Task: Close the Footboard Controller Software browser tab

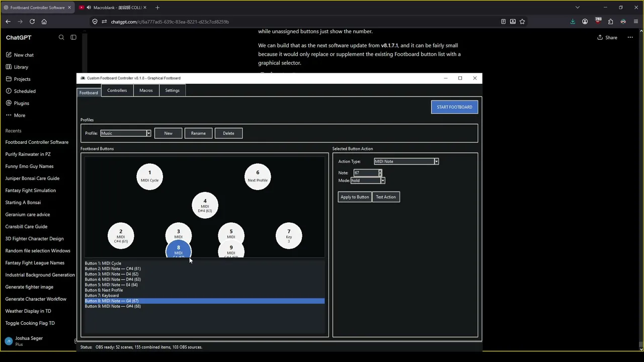Action: point(69,8)
